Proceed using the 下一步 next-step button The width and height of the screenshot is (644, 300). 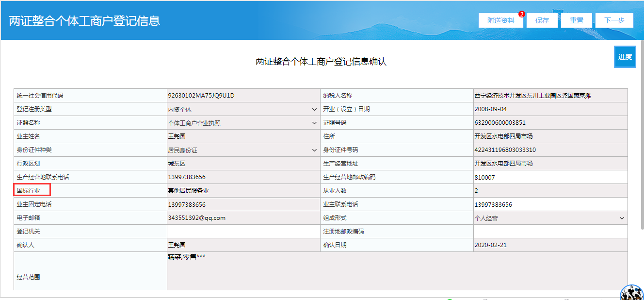(x=614, y=20)
